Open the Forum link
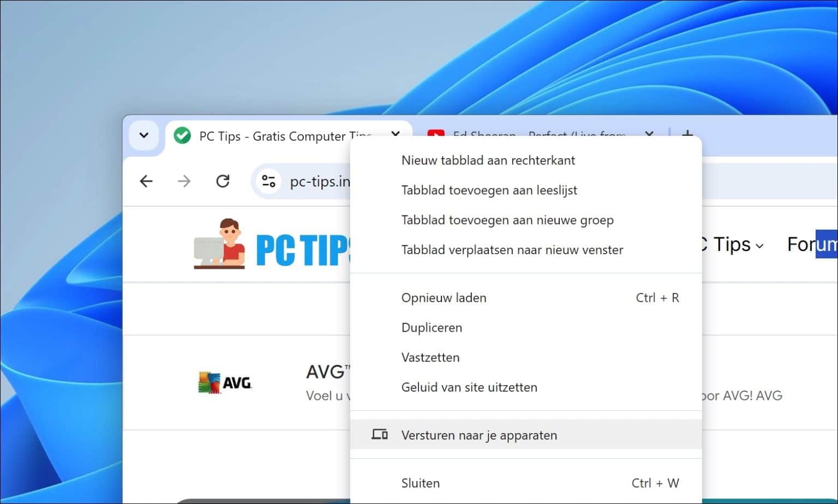The image size is (838, 504). [812, 244]
